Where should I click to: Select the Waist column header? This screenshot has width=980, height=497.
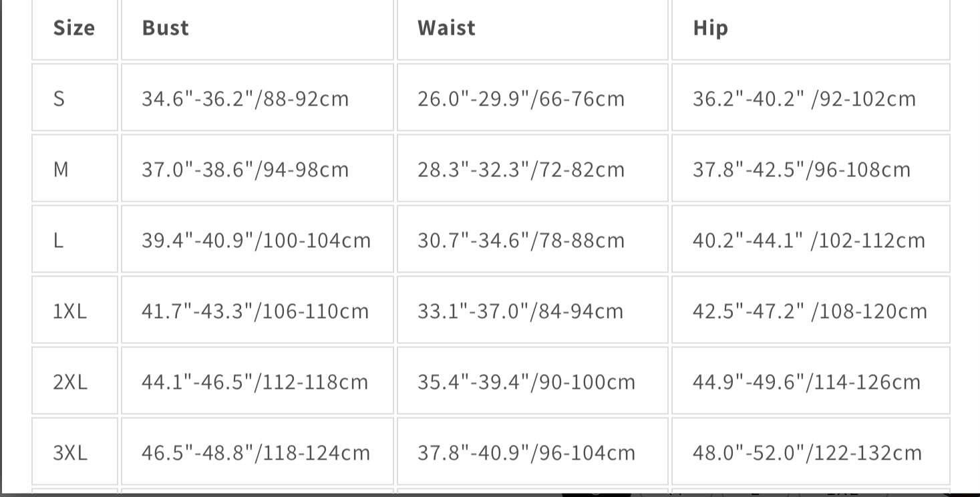point(532,28)
